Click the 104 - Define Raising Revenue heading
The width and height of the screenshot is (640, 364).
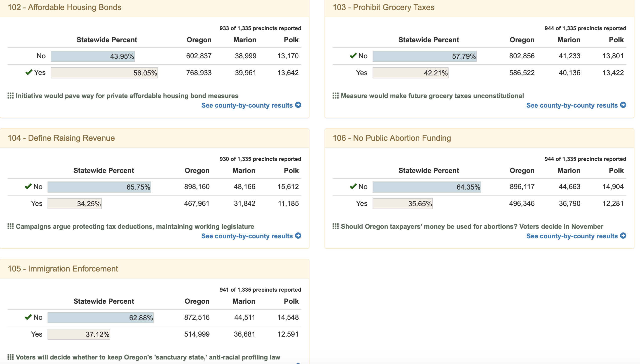(x=61, y=138)
